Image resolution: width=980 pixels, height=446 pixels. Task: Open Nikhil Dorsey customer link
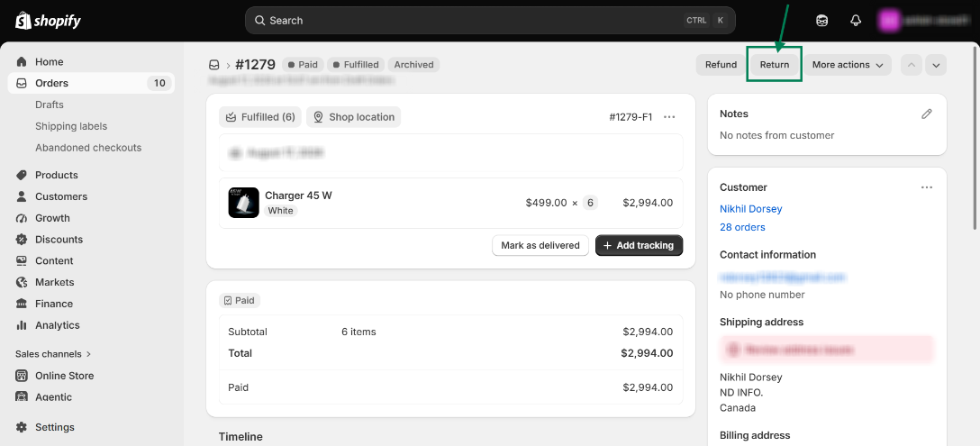(x=750, y=209)
